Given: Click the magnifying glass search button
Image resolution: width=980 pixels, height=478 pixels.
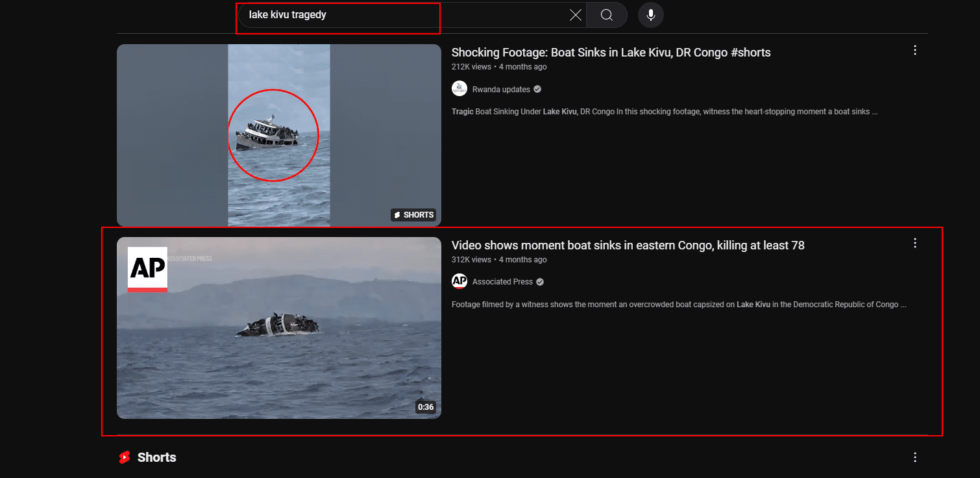Looking at the screenshot, I should point(606,15).
